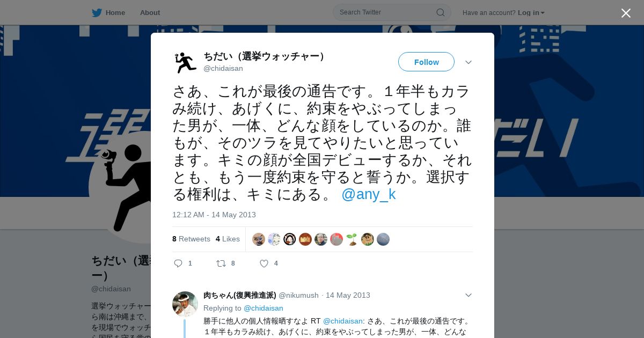
Task: Click the Twitter bird Home icon
Action: 97,12
